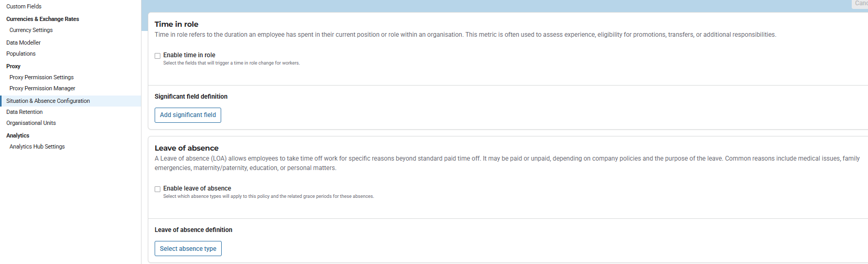This screenshot has width=868, height=264.
Task: Go to Organisational Units
Action: 31,123
